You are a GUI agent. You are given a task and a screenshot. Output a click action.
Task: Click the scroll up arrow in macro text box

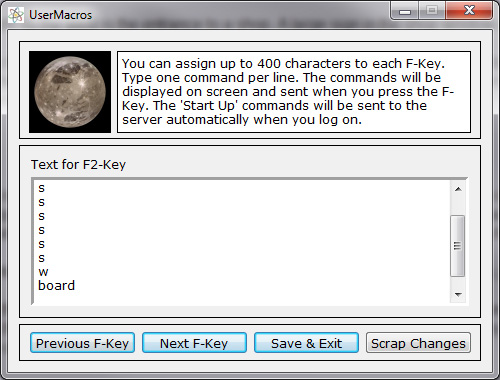coord(458,189)
